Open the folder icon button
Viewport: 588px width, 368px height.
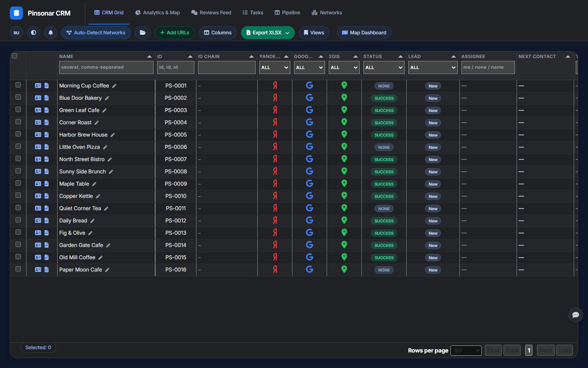point(143,33)
